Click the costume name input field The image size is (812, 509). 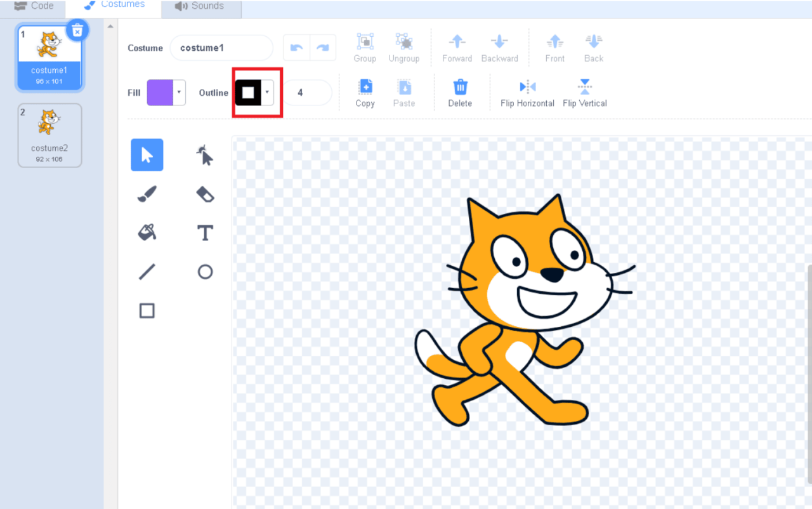221,47
